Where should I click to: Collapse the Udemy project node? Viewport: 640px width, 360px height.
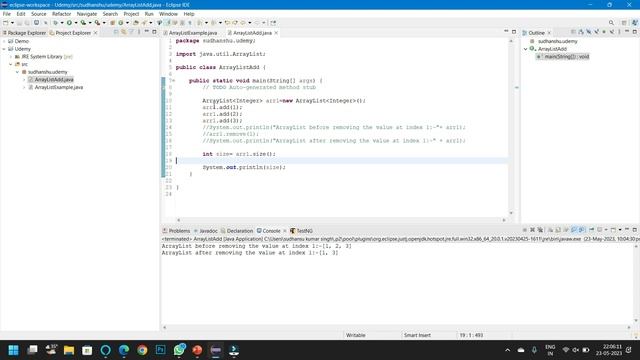pos(4,49)
